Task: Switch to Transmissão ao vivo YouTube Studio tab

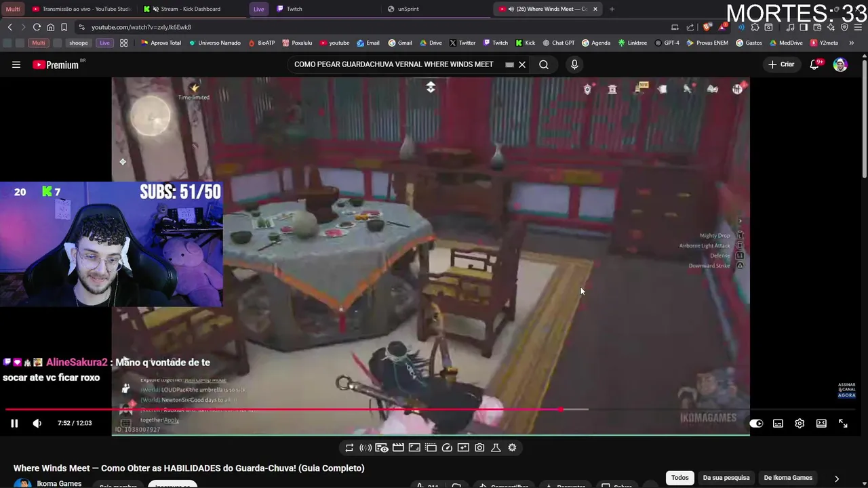Action: coord(81,9)
